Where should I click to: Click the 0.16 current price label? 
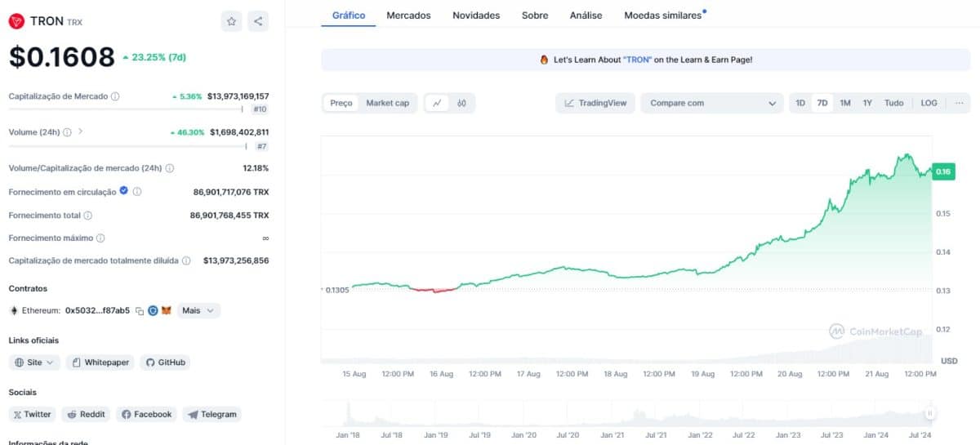[x=943, y=171]
